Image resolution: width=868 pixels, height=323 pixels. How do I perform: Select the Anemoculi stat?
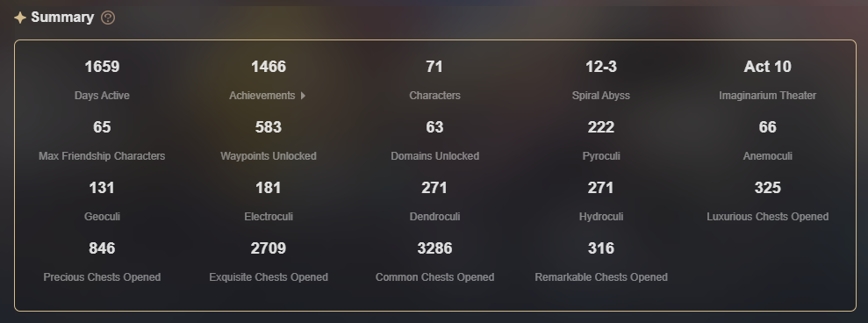(767, 140)
